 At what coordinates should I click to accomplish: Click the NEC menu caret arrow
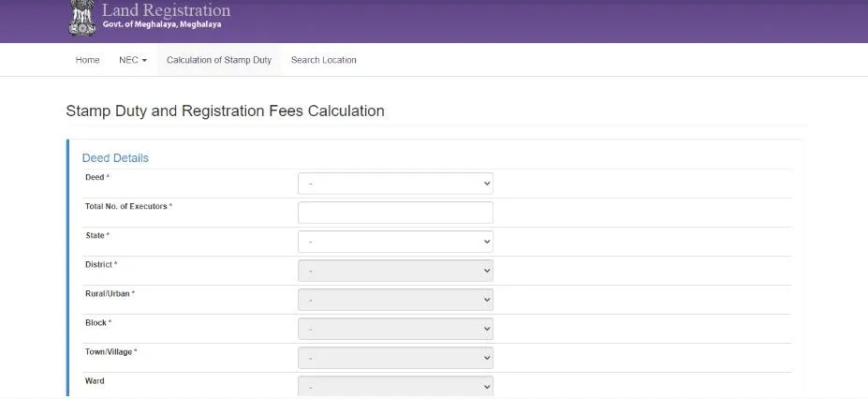(x=144, y=61)
